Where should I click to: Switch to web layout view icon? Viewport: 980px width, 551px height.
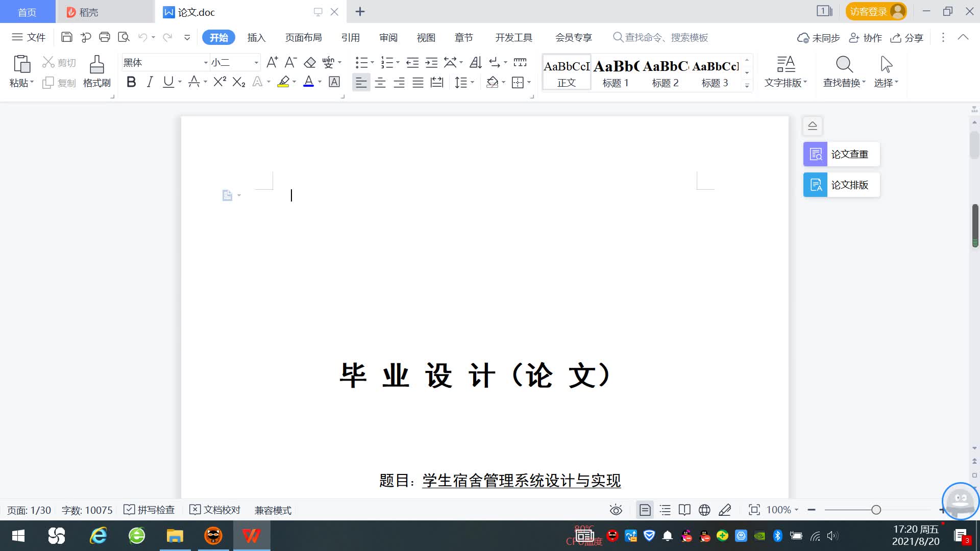pyautogui.click(x=704, y=510)
